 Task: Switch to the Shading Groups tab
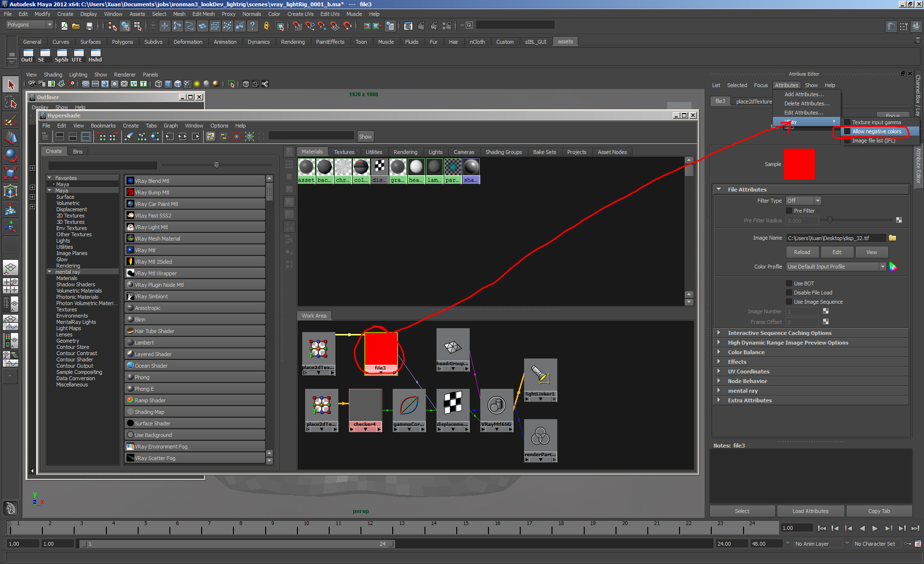(503, 152)
